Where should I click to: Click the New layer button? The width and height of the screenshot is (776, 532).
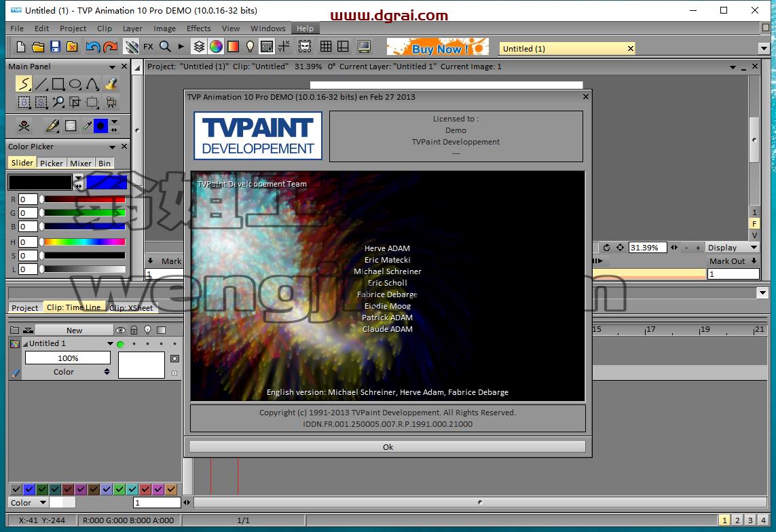(x=74, y=330)
